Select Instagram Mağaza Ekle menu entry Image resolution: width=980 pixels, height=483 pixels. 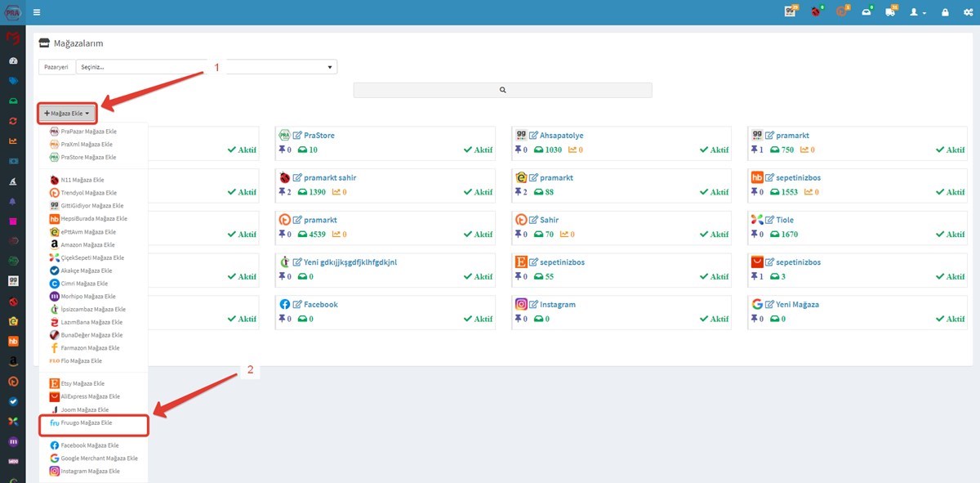pyautogui.click(x=91, y=472)
